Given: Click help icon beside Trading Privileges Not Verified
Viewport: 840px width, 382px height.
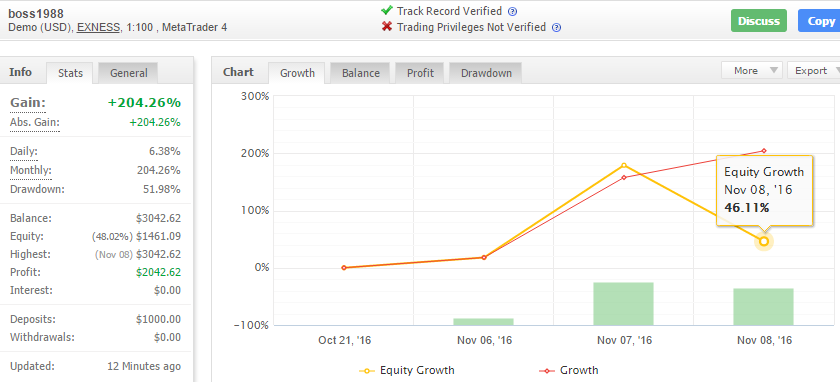Looking at the screenshot, I should tap(557, 27).
